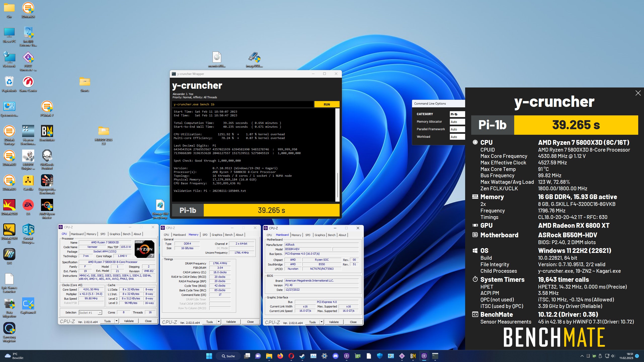Launch BenchMate from its desktop icon
The image size is (644, 362).
pyautogui.click(x=47, y=133)
